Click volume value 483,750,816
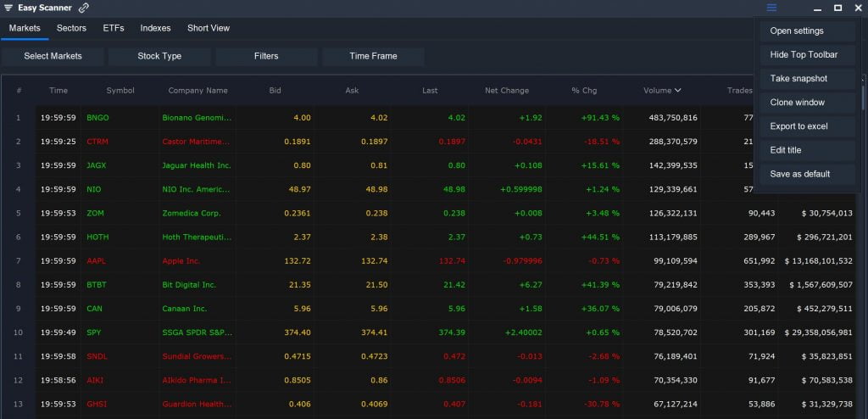 coord(673,118)
